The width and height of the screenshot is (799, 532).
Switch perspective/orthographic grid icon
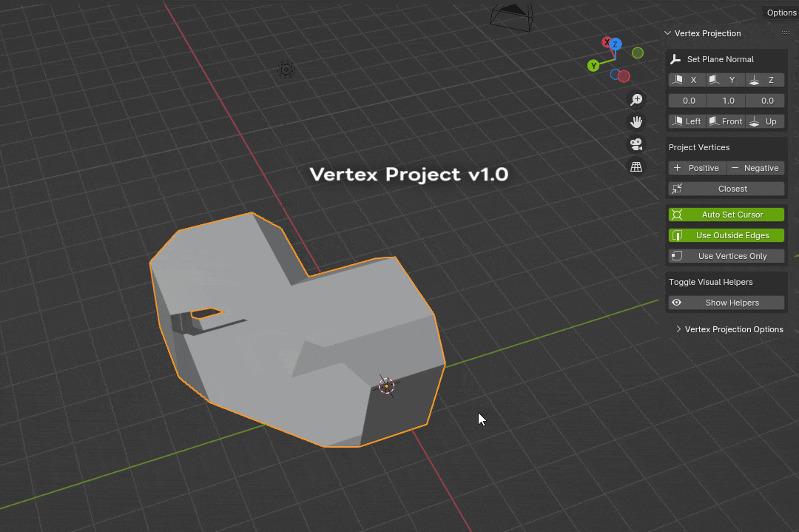636,166
